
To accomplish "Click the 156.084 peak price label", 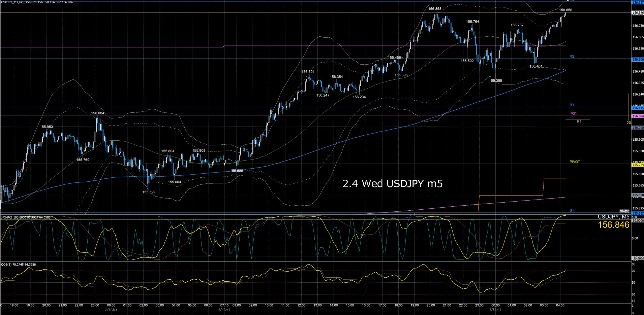I will (x=98, y=113).
